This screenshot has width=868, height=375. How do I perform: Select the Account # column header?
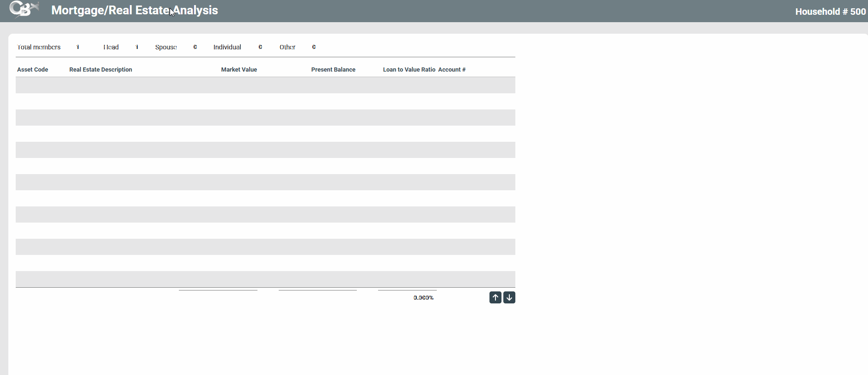point(452,70)
